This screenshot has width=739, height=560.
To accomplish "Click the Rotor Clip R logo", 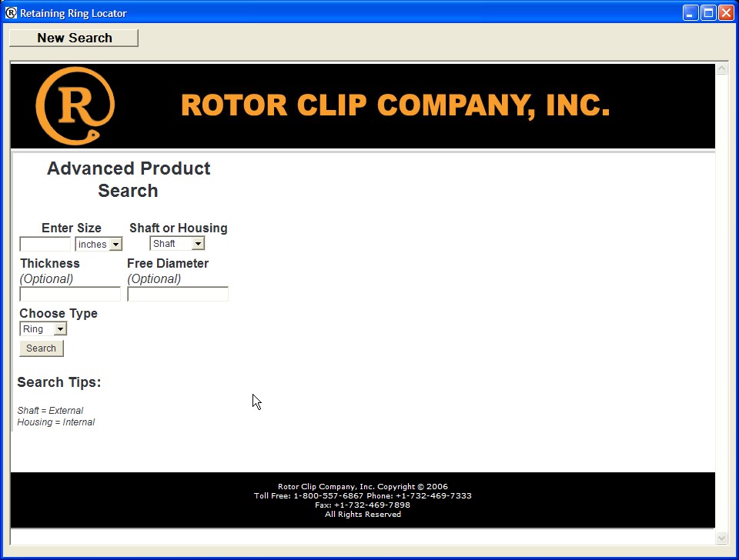I will pyautogui.click(x=75, y=105).
